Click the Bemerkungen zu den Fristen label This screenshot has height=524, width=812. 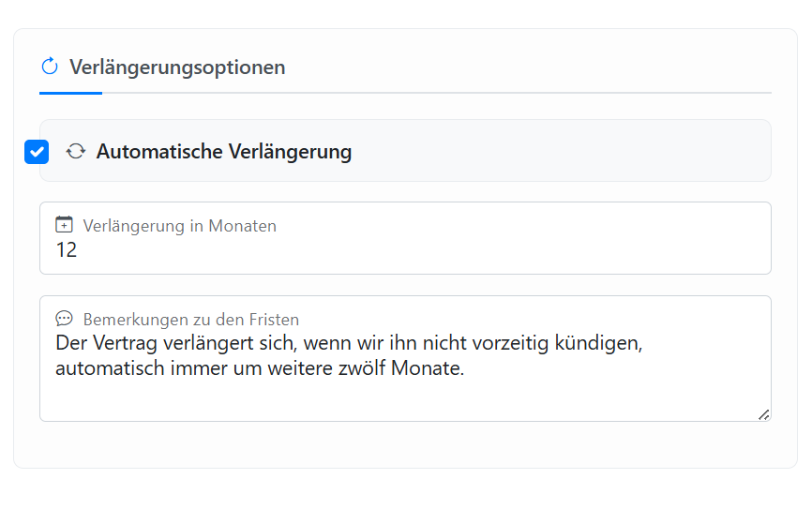[190, 320]
